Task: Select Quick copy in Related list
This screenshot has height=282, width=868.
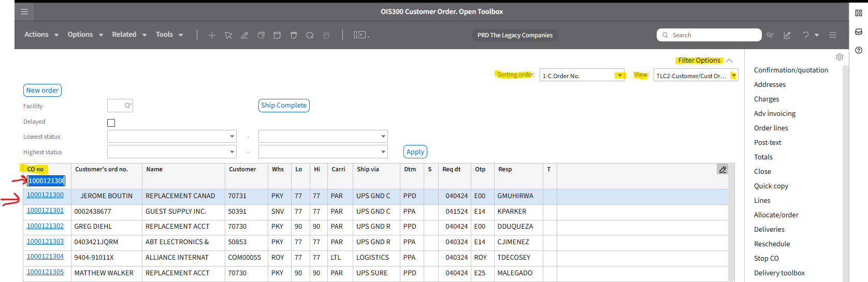Action: point(771,186)
